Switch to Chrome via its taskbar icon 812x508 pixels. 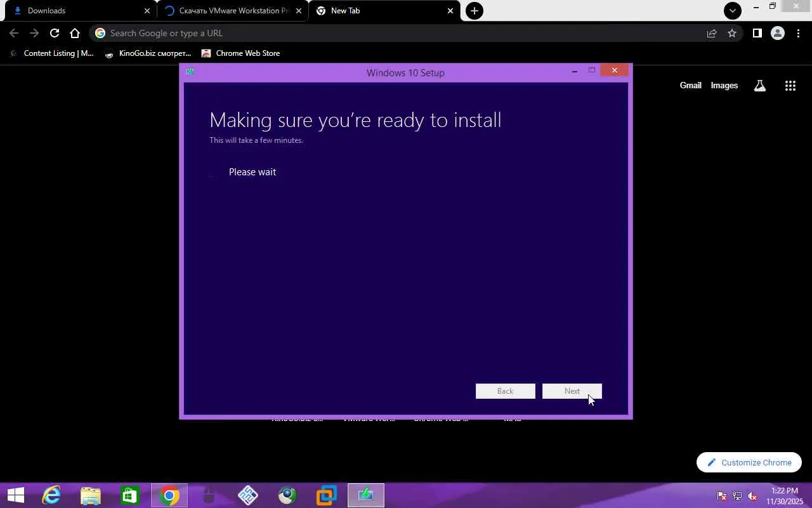169,495
